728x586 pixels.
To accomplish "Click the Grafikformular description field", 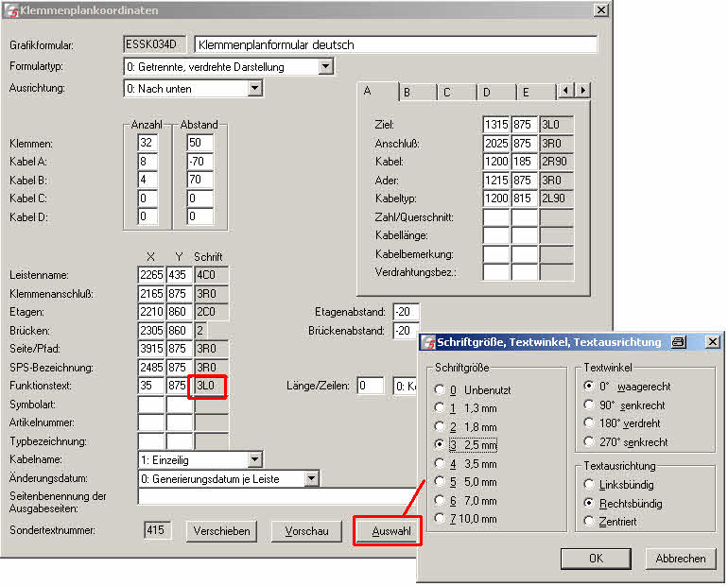I will [396, 44].
